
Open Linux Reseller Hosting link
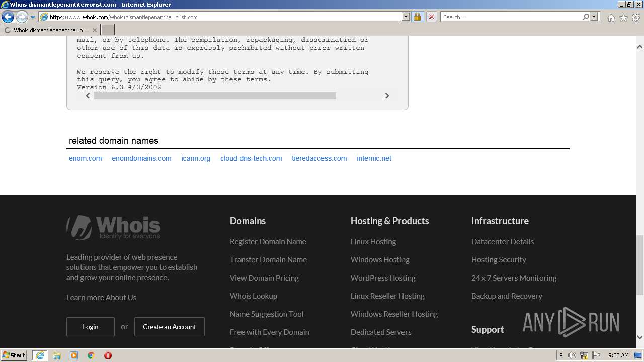coord(387,296)
